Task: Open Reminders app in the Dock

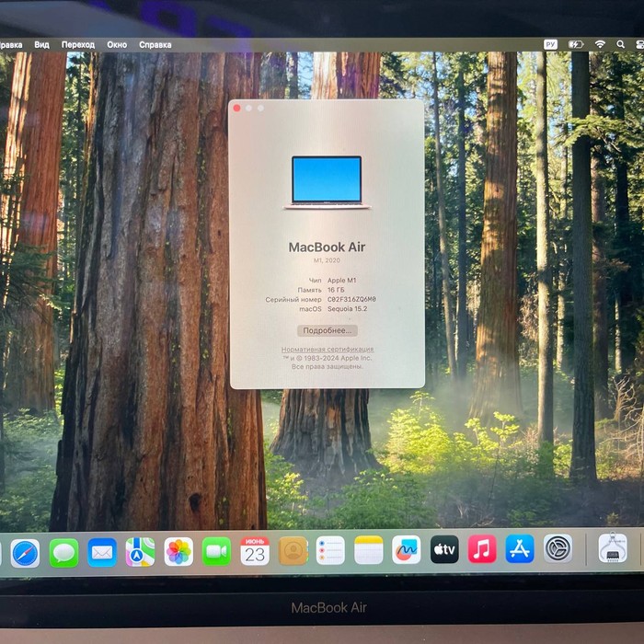Action: click(330, 550)
